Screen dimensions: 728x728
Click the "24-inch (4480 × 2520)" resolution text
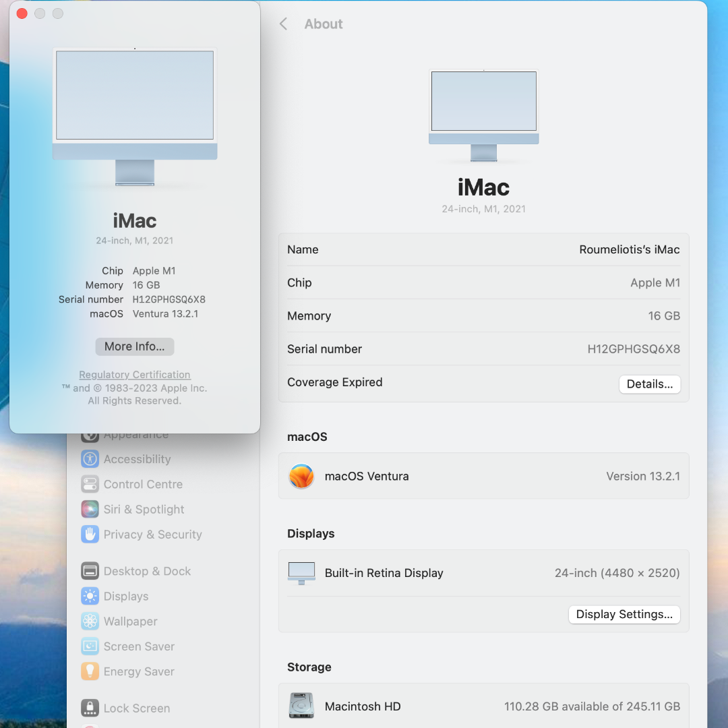(617, 573)
